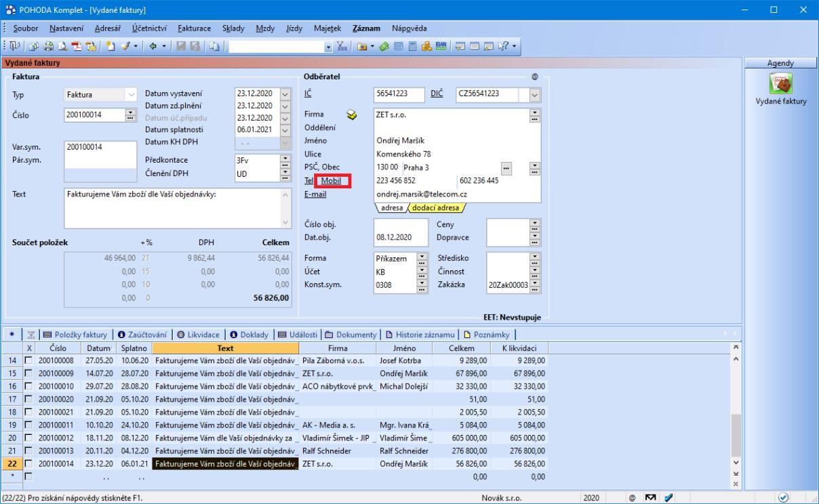Select the Pila Záborná v.o.s. cell
Viewport: 819px width, 504px height.
coord(337,361)
